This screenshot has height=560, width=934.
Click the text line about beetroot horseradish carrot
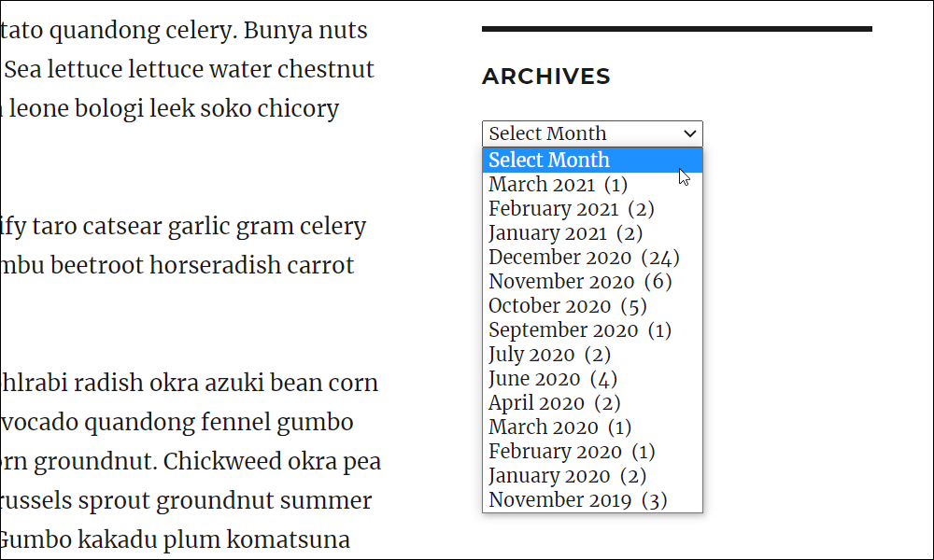pos(177,265)
